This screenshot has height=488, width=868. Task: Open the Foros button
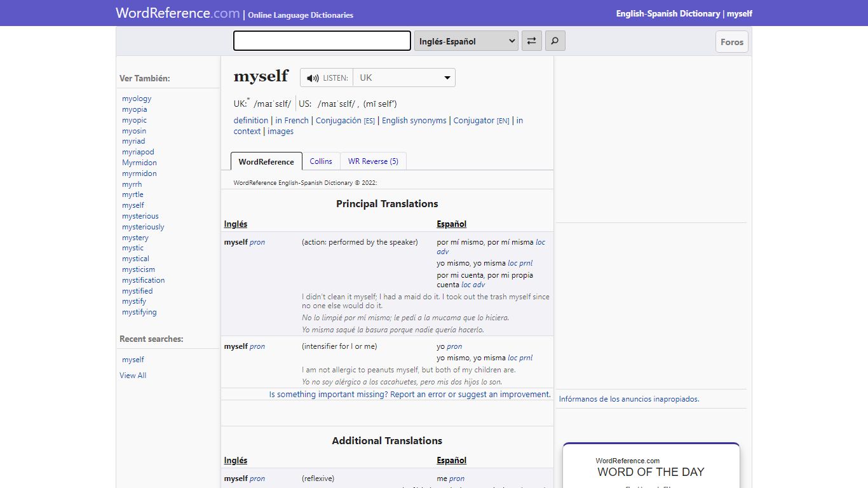[x=732, y=42]
